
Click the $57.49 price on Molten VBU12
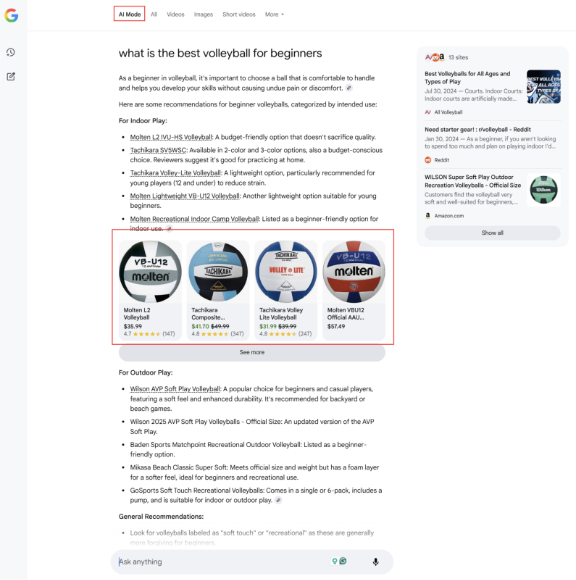336,326
